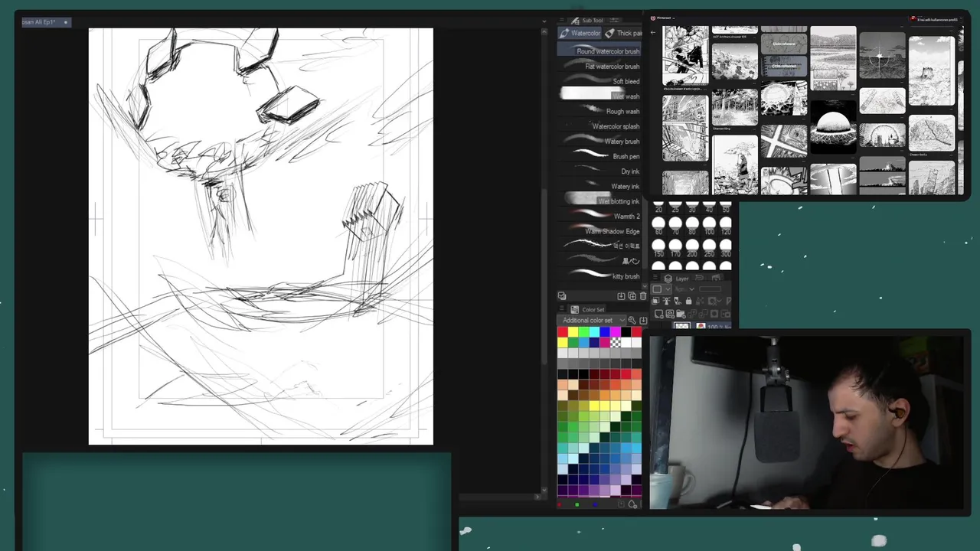The width and height of the screenshot is (980, 551).
Task: Click the Pinterest logo icon
Action: tap(653, 18)
